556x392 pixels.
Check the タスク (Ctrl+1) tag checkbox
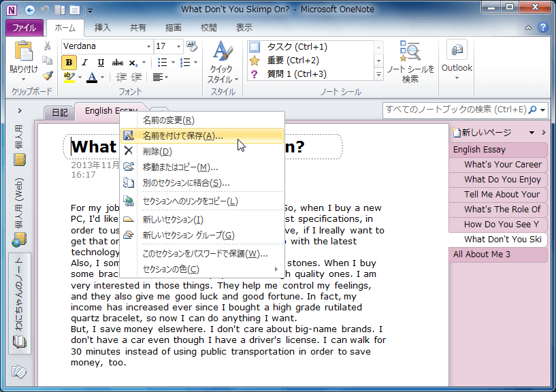[255, 46]
